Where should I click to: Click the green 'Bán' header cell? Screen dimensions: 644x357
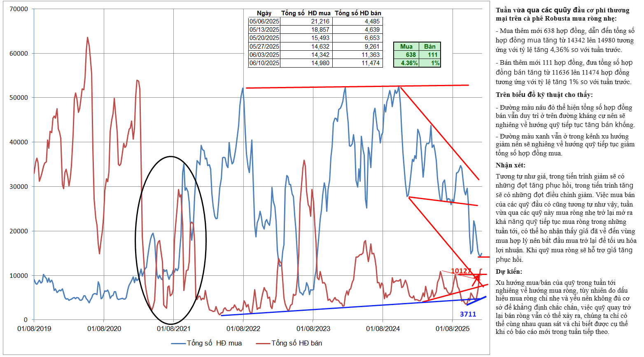click(x=429, y=47)
